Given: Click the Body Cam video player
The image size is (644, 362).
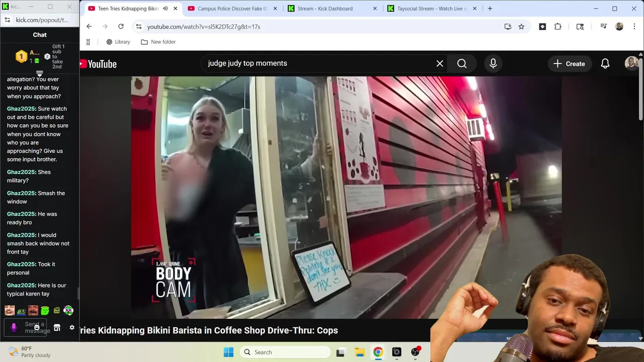Looking at the screenshot, I should [346, 198].
